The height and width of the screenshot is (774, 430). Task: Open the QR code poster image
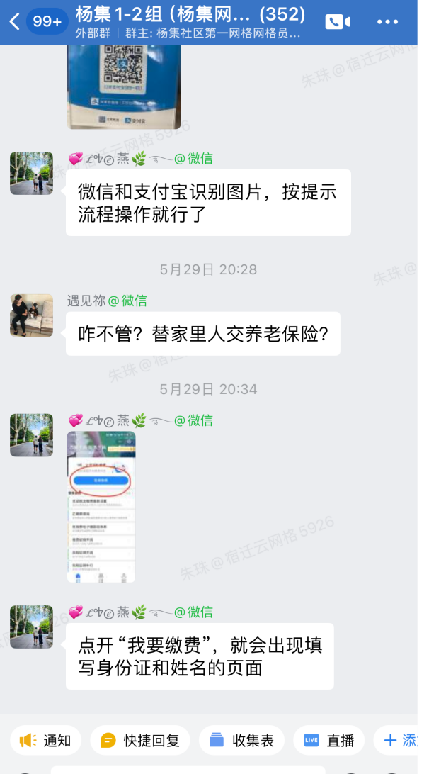point(124,87)
